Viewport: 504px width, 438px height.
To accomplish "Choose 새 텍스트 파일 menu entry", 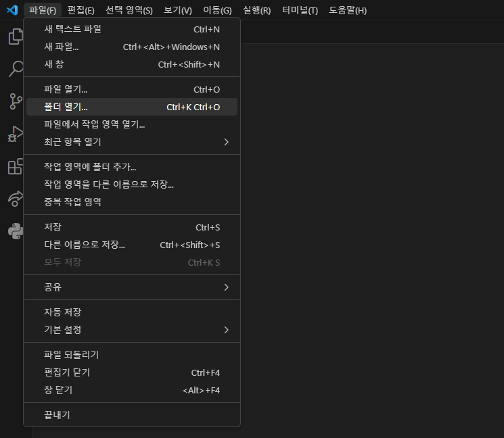I will coord(132,29).
